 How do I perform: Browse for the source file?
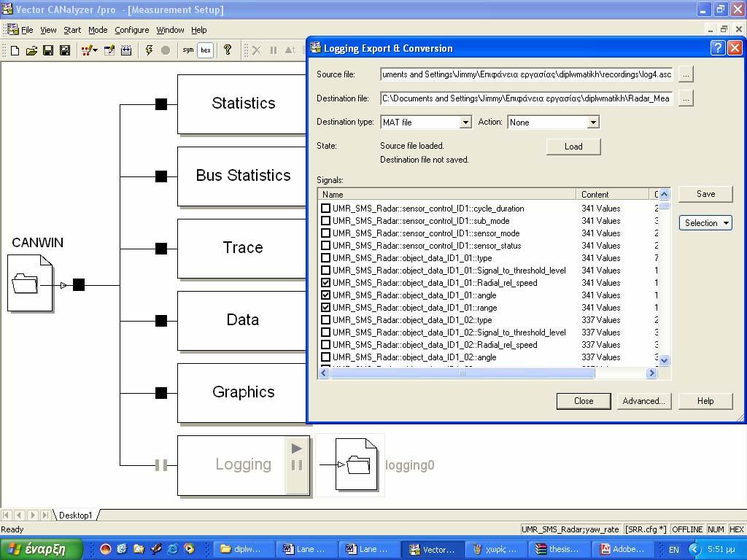pos(686,74)
